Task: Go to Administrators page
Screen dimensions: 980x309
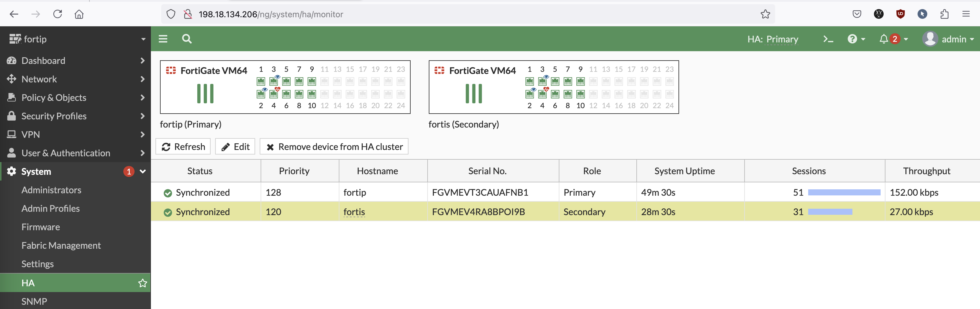Action: coord(51,190)
